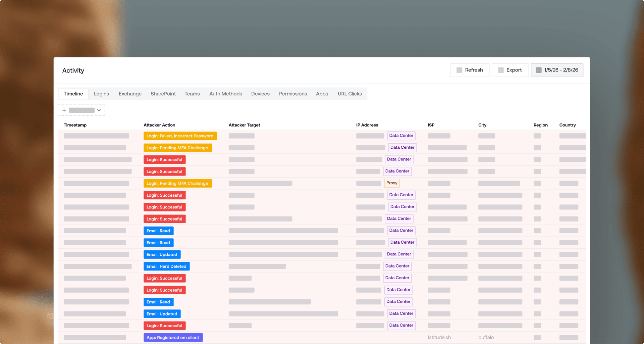Expand the add-filter dropdown chevron
644x344 pixels.
[99, 110]
